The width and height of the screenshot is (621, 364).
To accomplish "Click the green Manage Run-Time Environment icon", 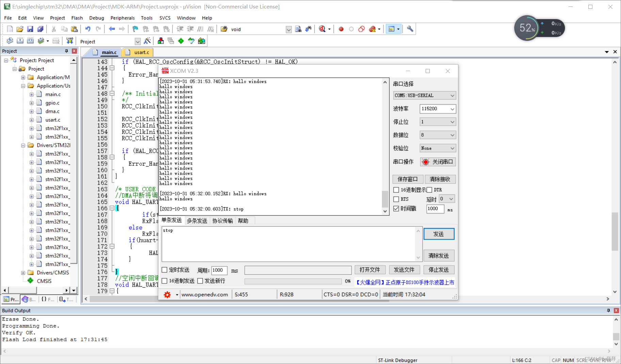I will pyautogui.click(x=181, y=41).
